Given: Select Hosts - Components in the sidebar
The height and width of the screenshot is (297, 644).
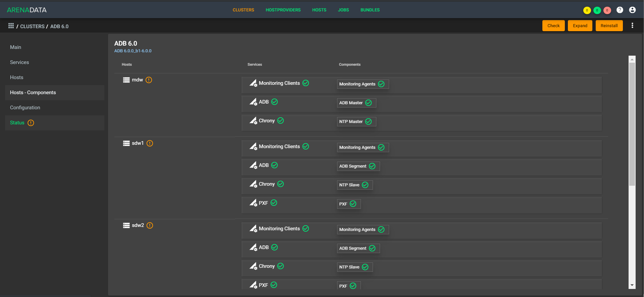Looking at the screenshot, I should pyautogui.click(x=55, y=93).
